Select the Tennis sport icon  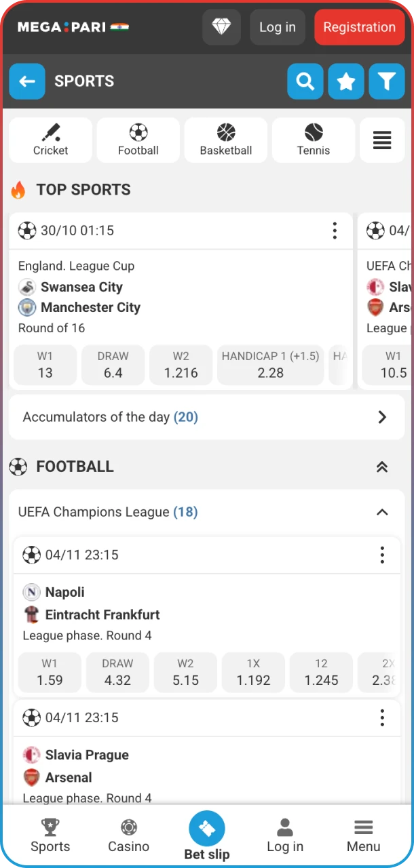click(313, 140)
